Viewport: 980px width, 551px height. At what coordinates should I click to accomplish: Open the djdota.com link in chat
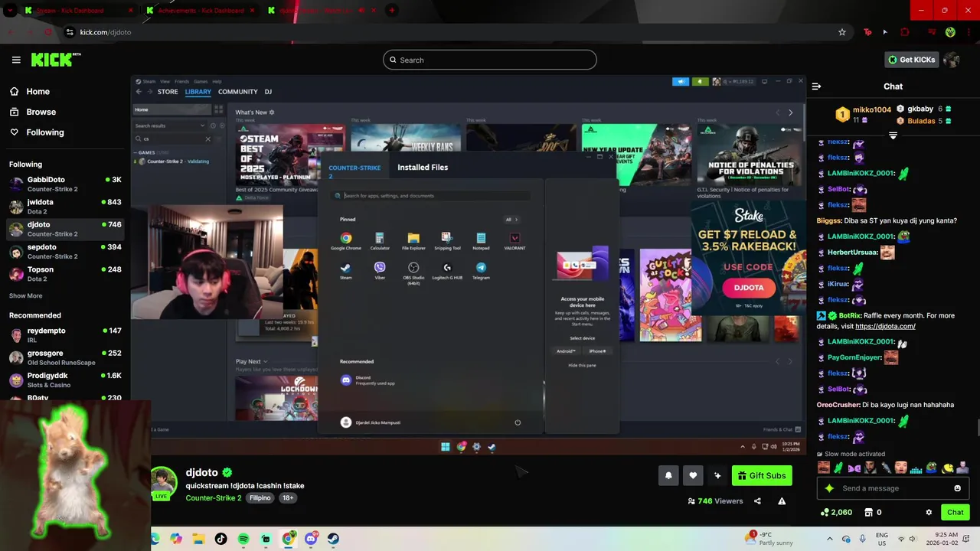click(885, 326)
